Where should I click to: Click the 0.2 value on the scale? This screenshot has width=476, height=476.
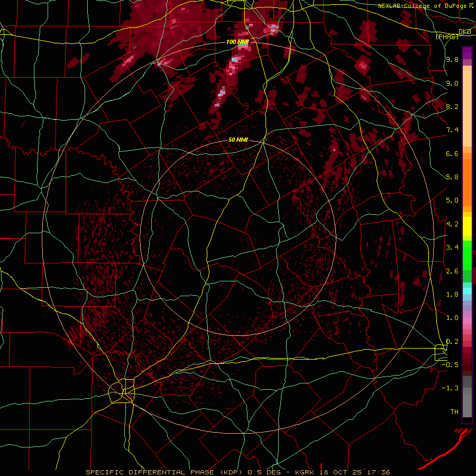452,342
